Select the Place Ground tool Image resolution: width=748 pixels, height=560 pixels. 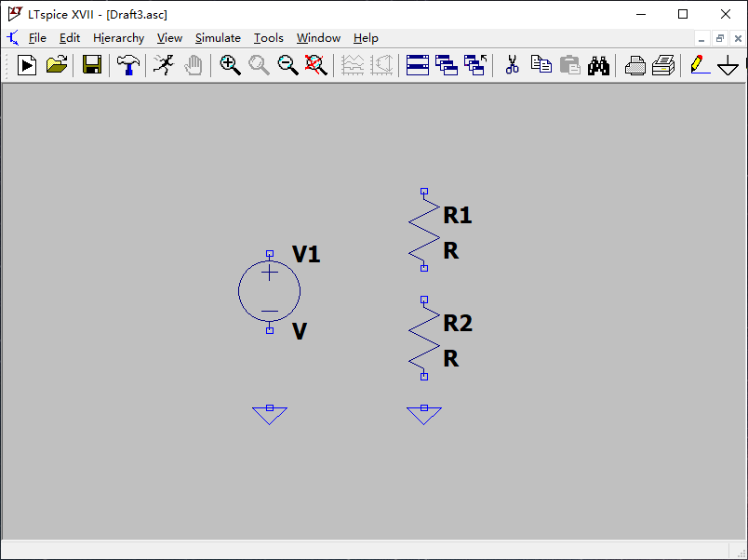728,66
